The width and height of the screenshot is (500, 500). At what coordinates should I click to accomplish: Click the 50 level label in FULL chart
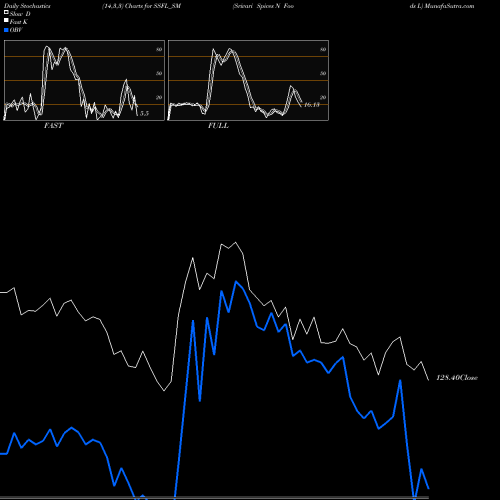point(323,73)
